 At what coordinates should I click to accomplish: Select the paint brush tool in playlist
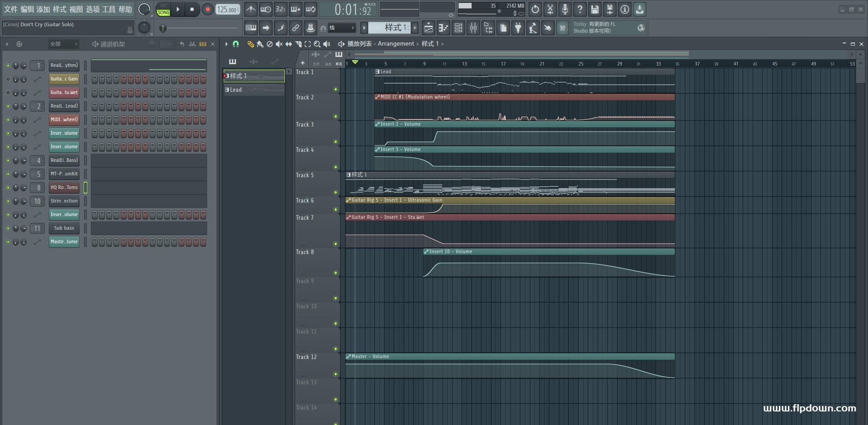(x=260, y=44)
